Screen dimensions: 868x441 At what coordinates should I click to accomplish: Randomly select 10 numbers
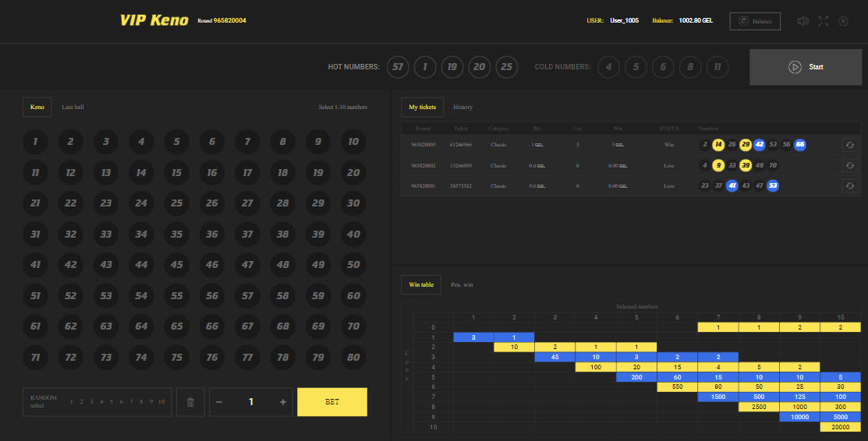[x=161, y=402]
